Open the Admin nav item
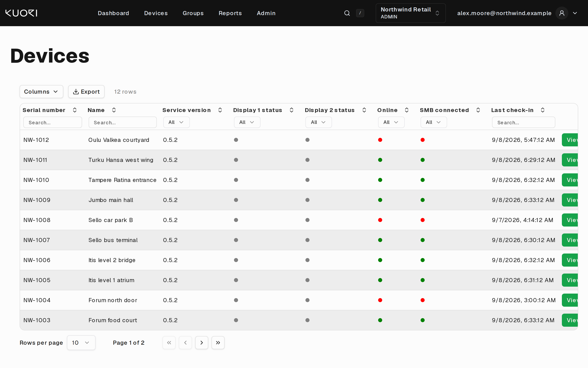The image size is (588, 368). click(x=266, y=13)
